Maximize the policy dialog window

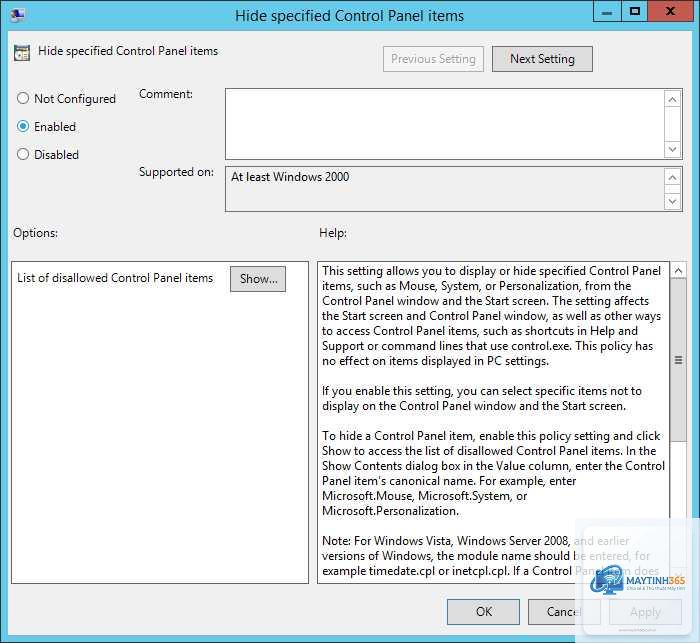pos(634,12)
